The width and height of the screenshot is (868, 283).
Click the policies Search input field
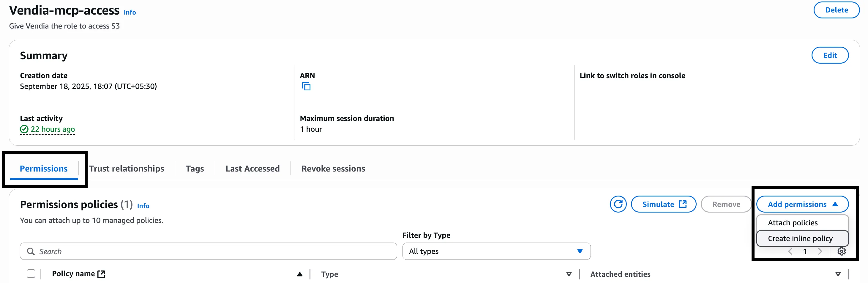[208, 251]
